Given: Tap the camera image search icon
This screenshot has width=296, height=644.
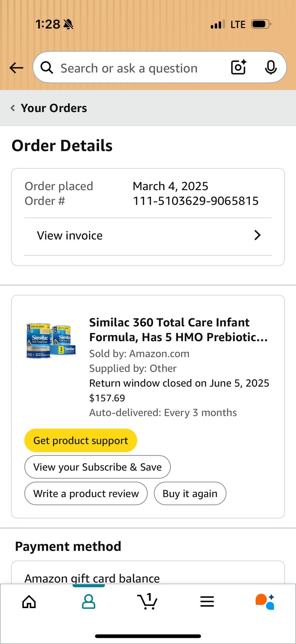Looking at the screenshot, I should pos(238,67).
